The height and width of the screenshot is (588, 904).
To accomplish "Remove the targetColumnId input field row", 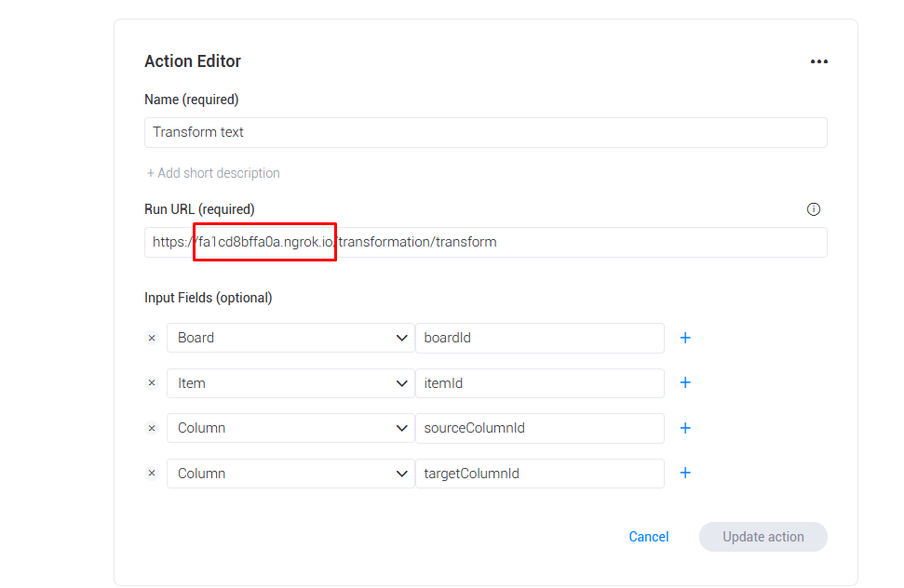I will pyautogui.click(x=152, y=474).
